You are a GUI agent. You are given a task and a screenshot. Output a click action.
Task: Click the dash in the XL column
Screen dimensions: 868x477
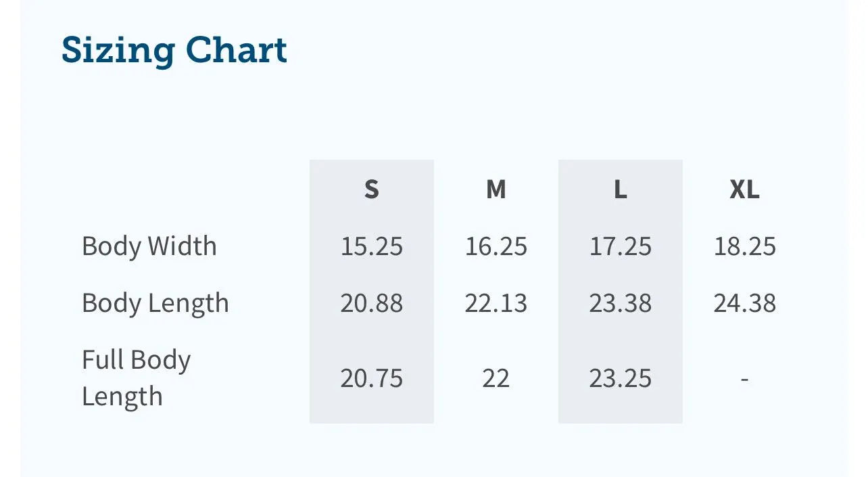(744, 378)
